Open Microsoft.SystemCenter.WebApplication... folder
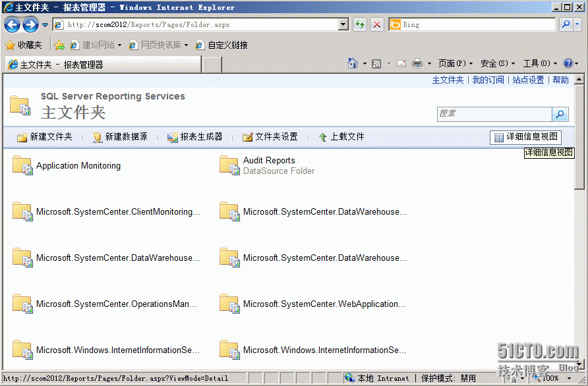The image size is (588, 386). click(x=324, y=304)
